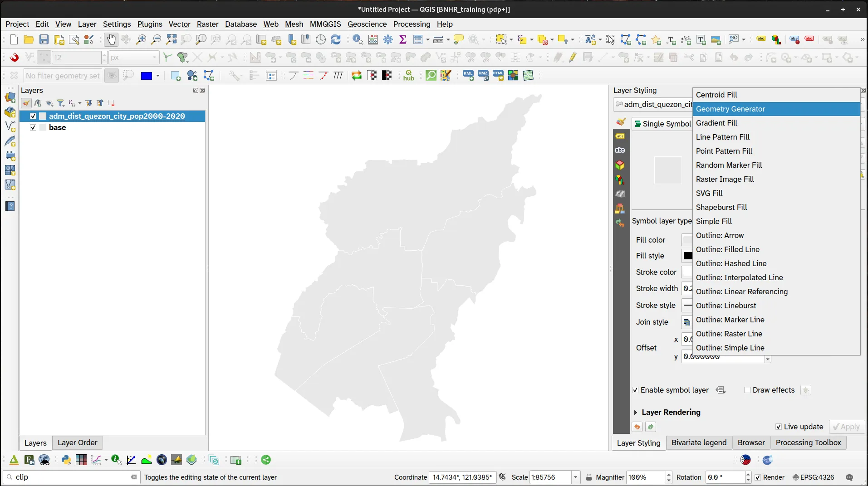This screenshot has width=868, height=486.
Task: Click the Open Project folder icon
Action: [29, 40]
